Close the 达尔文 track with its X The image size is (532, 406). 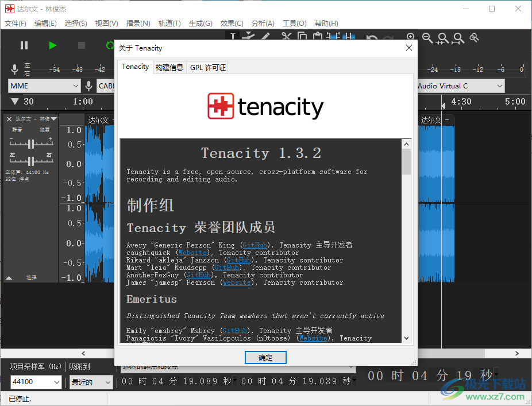click(9, 119)
